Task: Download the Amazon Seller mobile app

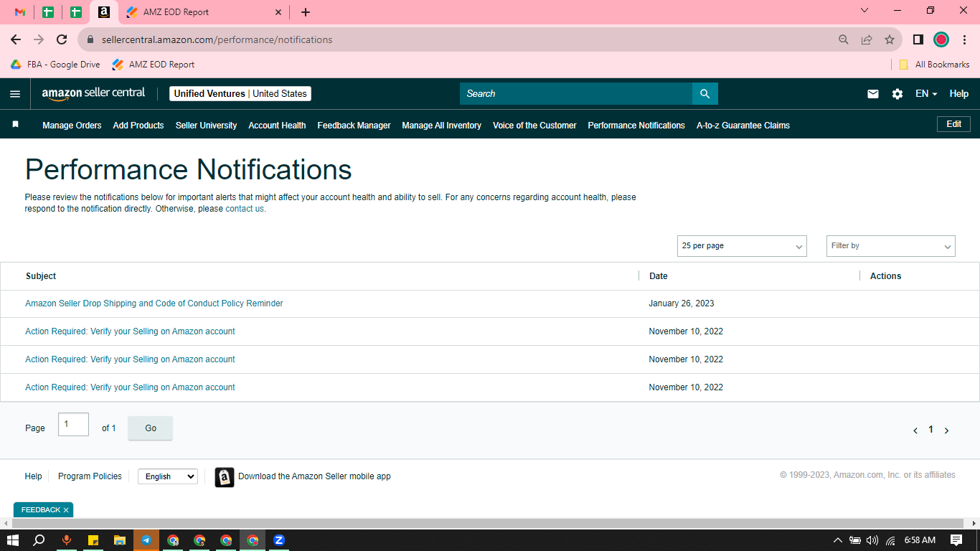Action: [303, 476]
